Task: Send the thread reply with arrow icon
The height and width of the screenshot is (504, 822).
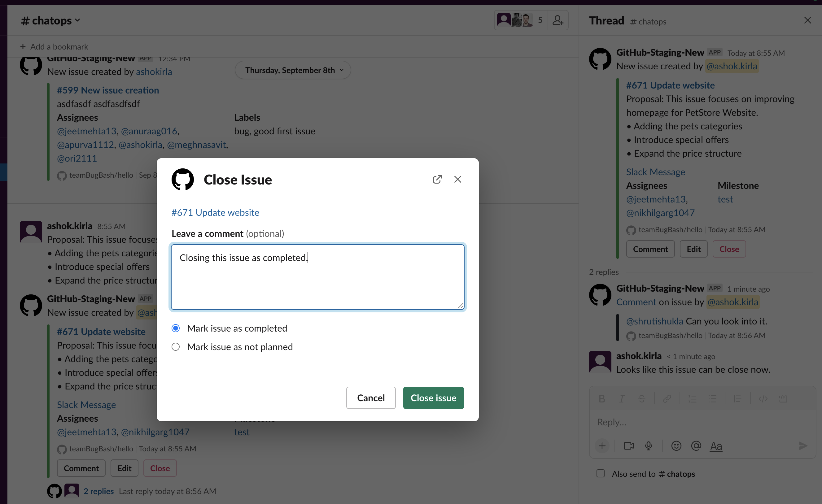Action: coord(803,446)
